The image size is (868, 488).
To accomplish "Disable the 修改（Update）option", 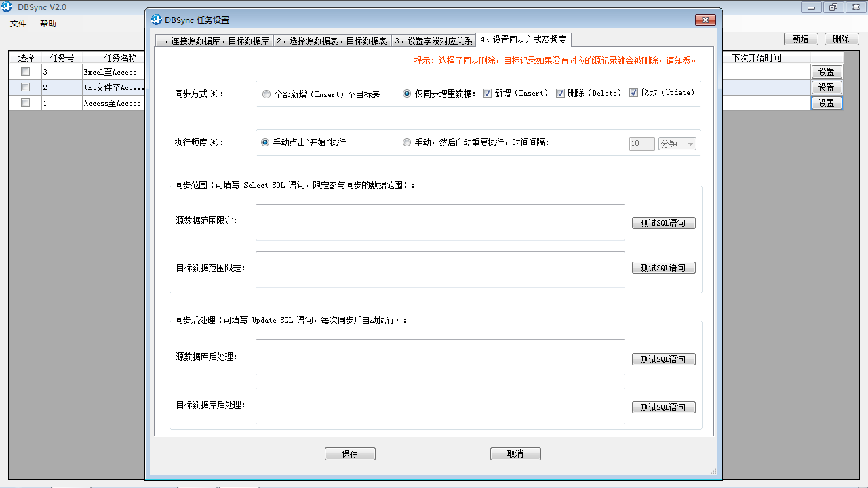I will pyautogui.click(x=633, y=94).
